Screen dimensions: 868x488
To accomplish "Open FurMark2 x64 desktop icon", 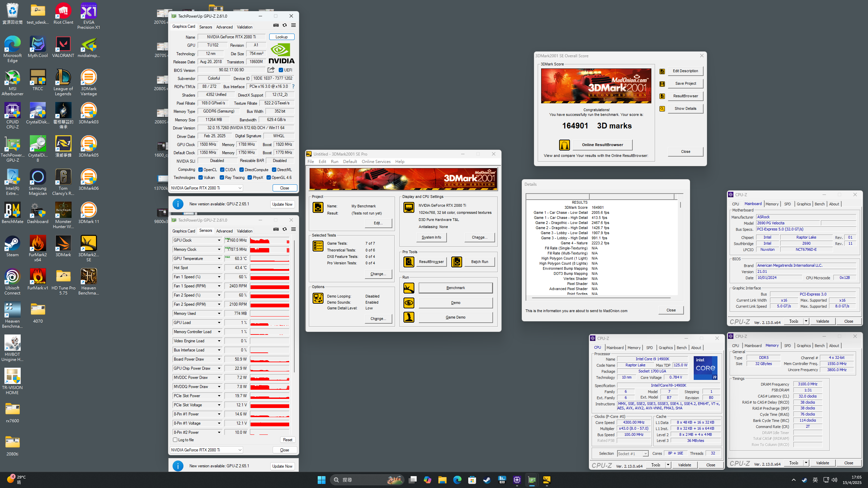I will point(38,249).
